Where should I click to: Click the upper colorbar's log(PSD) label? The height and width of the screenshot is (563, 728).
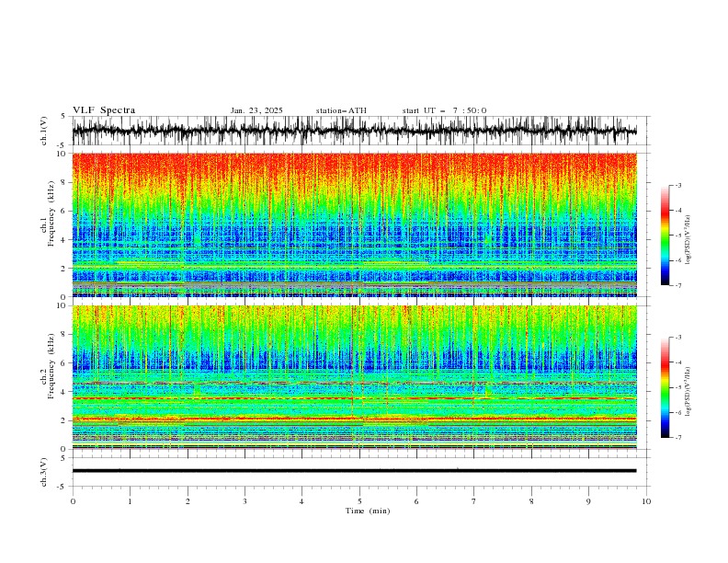pyautogui.click(x=688, y=240)
